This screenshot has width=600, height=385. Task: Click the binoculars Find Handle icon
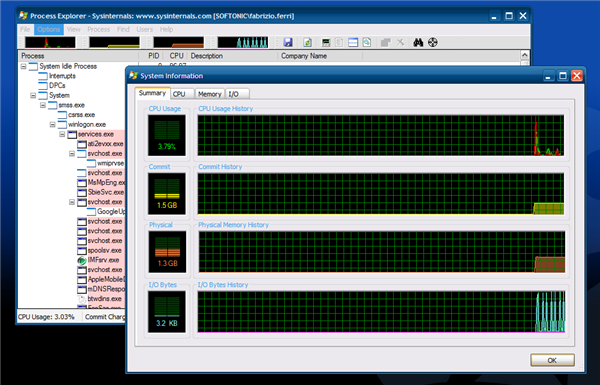(x=418, y=42)
